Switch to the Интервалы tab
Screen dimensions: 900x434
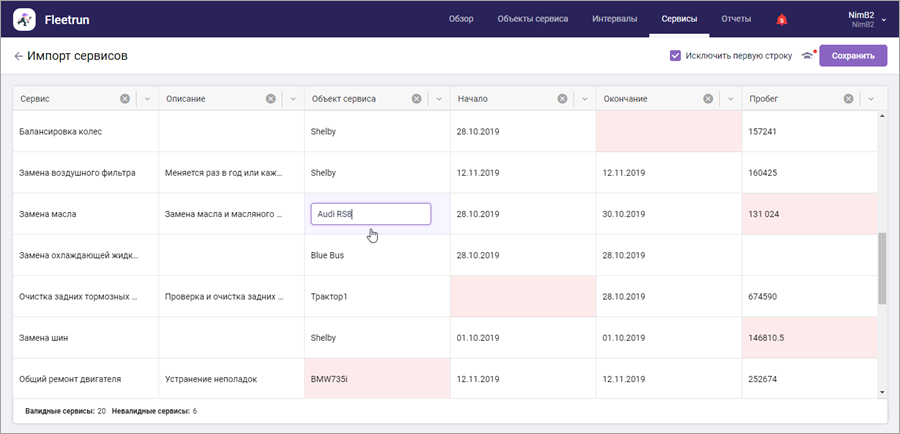pos(614,19)
